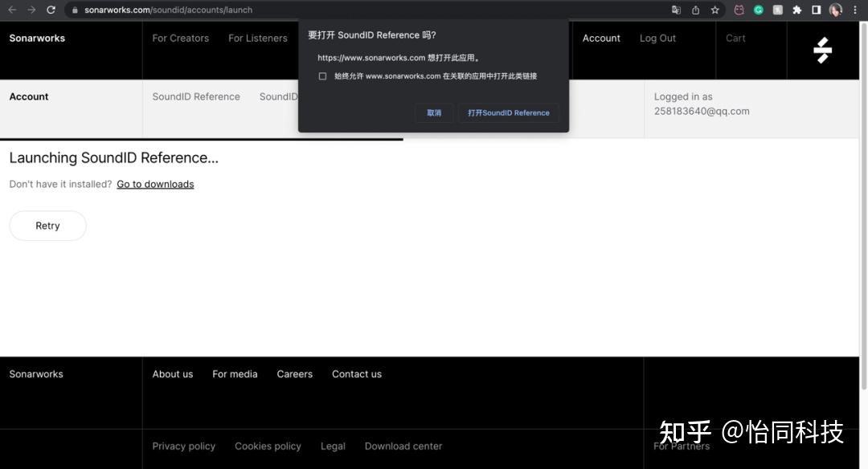The width and height of the screenshot is (868, 469).
Task: Open the Go to downloads link
Action: (155, 184)
